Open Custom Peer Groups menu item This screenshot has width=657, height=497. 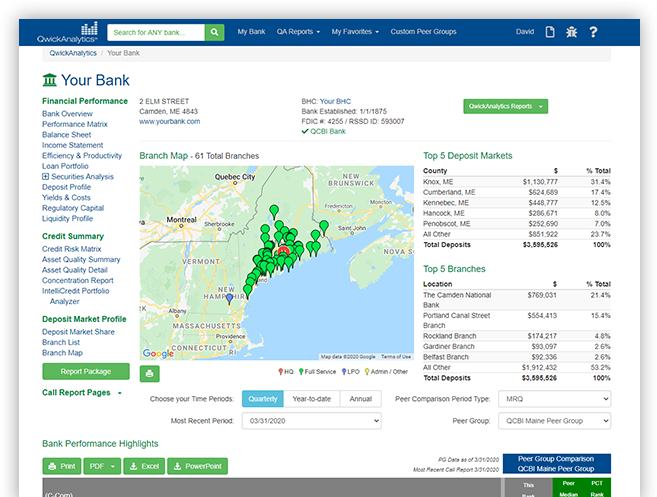423,32
